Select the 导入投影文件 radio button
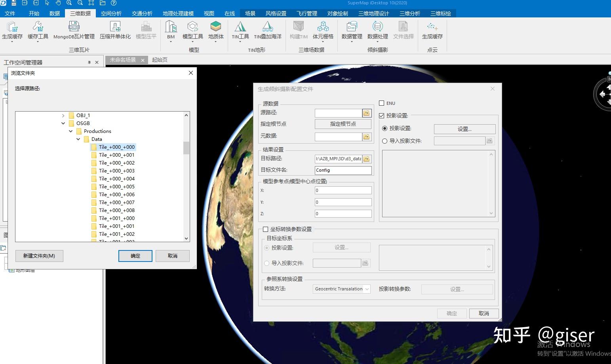Screen dimensions: 611x364 pyautogui.click(x=384, y=141)
